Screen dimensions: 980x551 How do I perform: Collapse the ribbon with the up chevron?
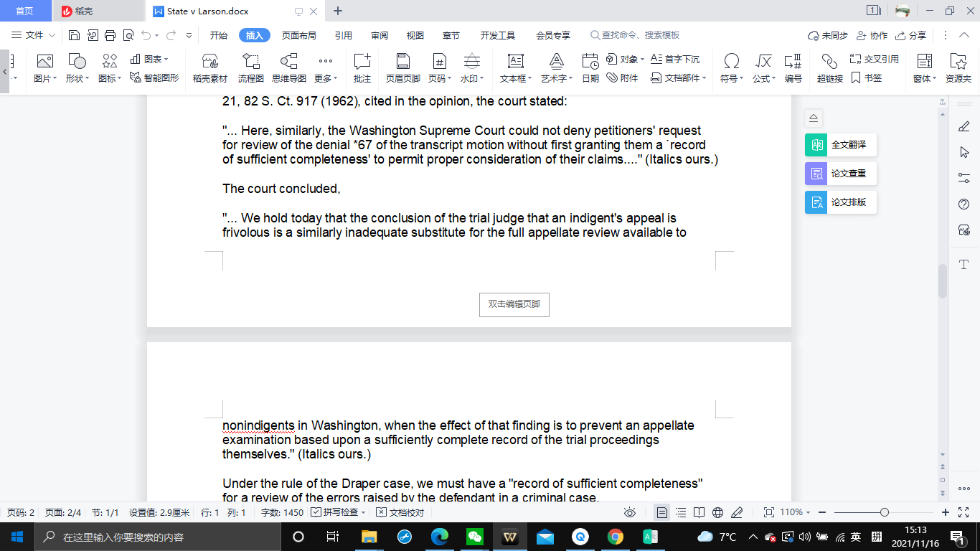[x=963, y=35]
